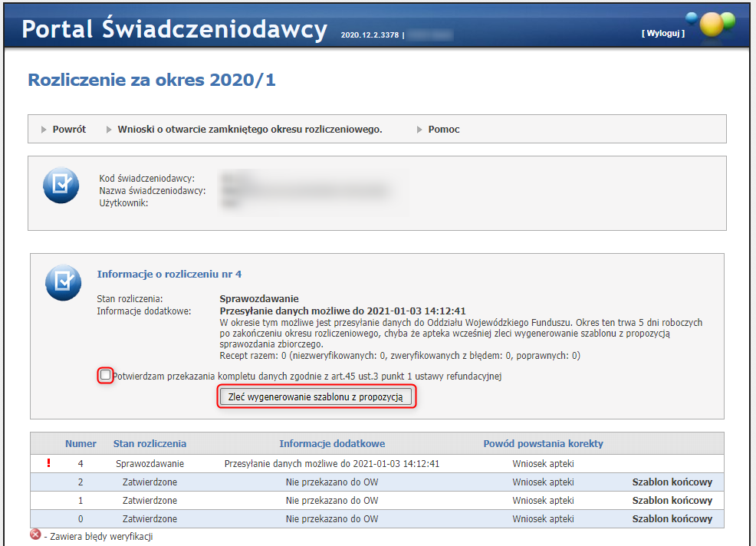Click the arrow icon before Wnioski menu entry

(110, 129)
